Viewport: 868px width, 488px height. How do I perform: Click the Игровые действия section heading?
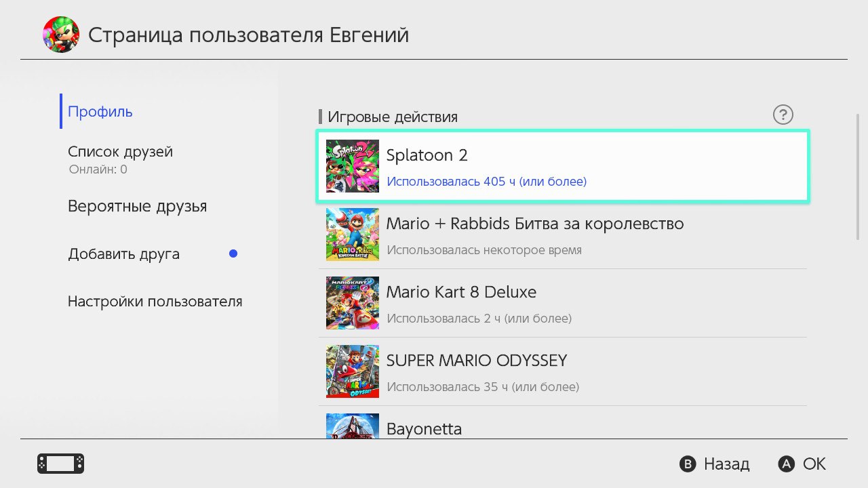point(393,117)
